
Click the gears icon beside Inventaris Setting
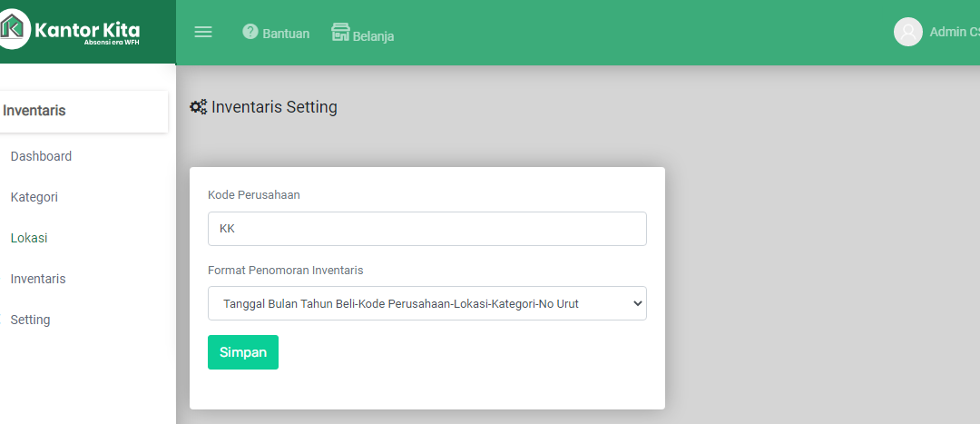[199, 107]
